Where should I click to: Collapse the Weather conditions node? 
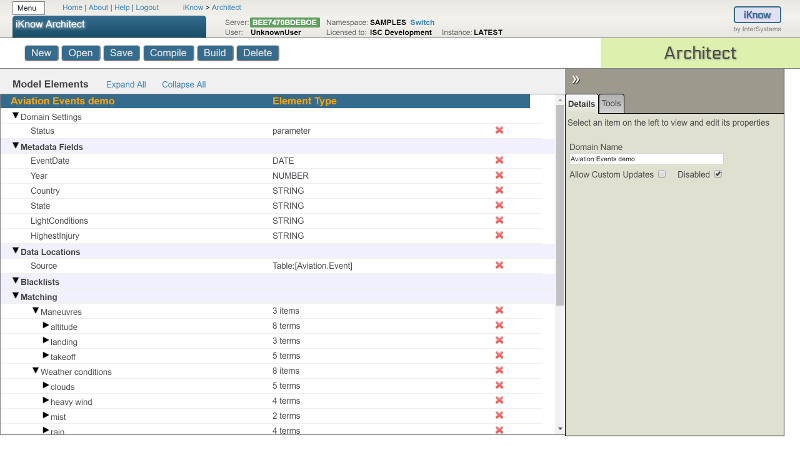[35, 371]
